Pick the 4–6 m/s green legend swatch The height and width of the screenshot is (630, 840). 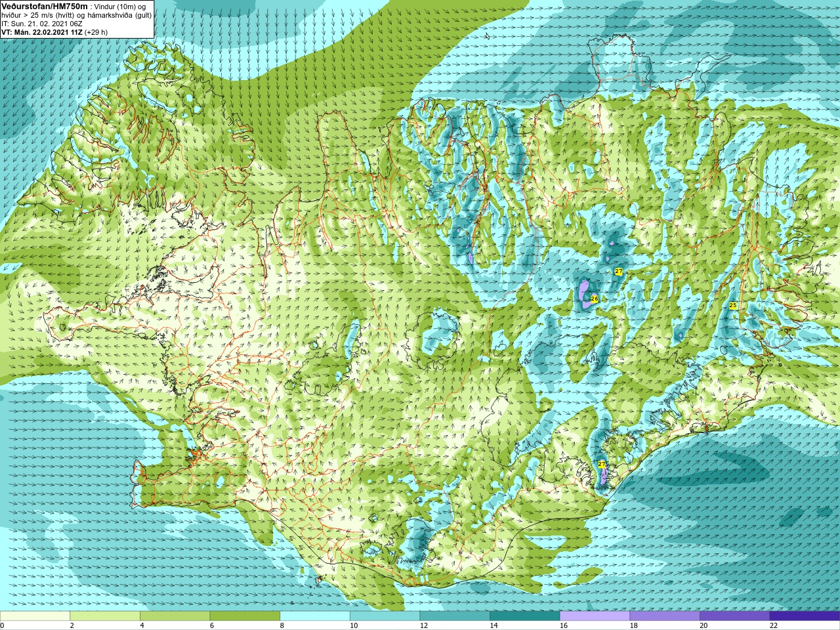click(x=175, y=616)
